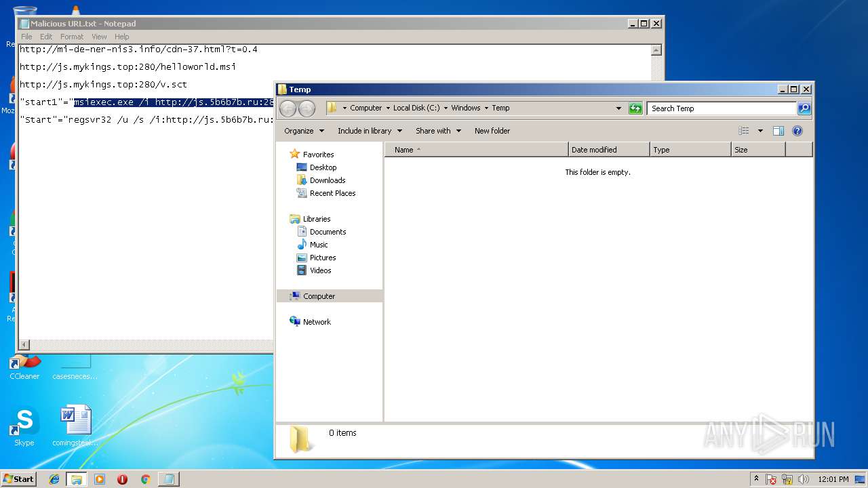Select Computer in the navigation pane

pyautogui.click(x=330, y=296)
